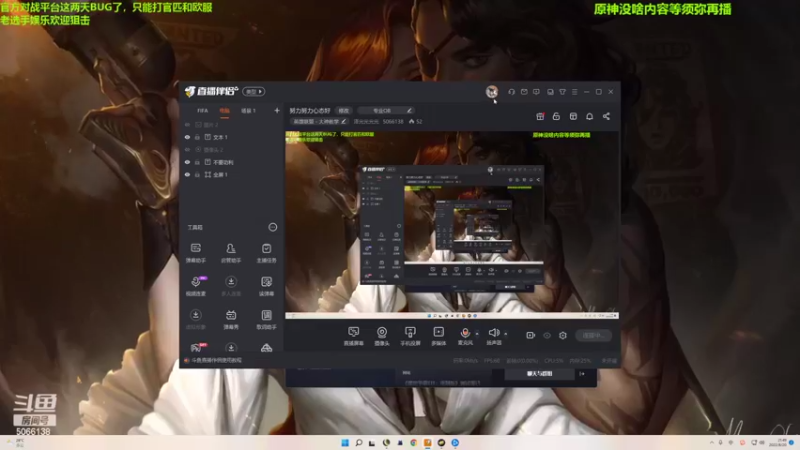Image resolution: width=800 pixels, height=450 pixels.
Task: Open the 读弹幕 tool icon
Action: [266, 286]
